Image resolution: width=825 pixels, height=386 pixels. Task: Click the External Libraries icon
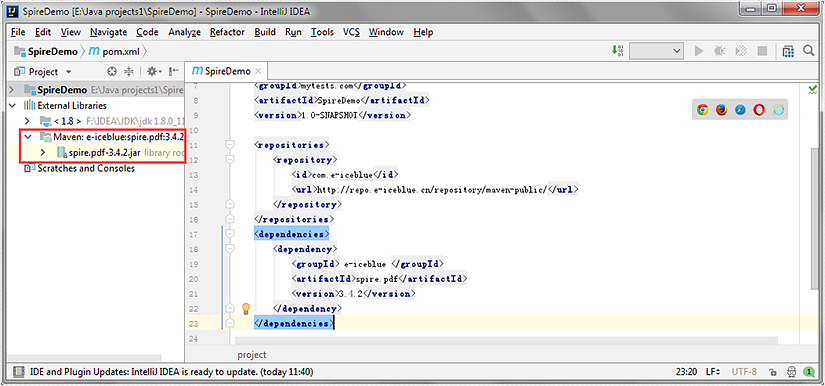[x=29, y=106]
